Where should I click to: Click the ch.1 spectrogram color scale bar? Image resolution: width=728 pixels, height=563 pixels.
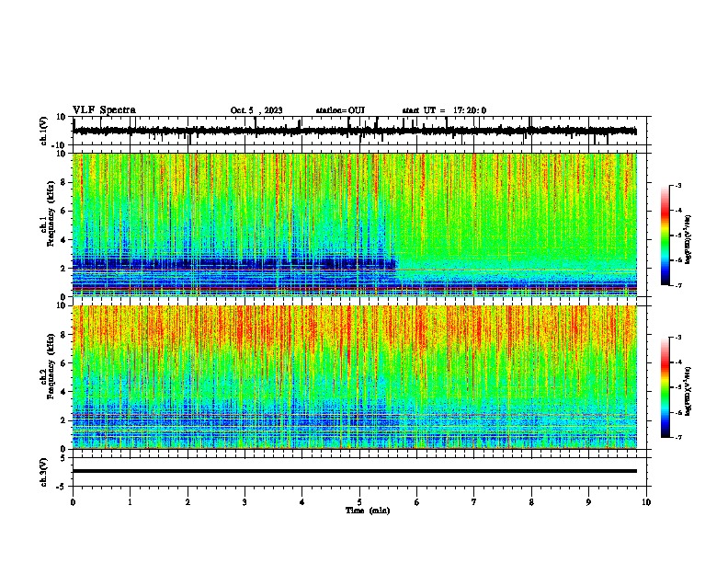pos(665,236)
